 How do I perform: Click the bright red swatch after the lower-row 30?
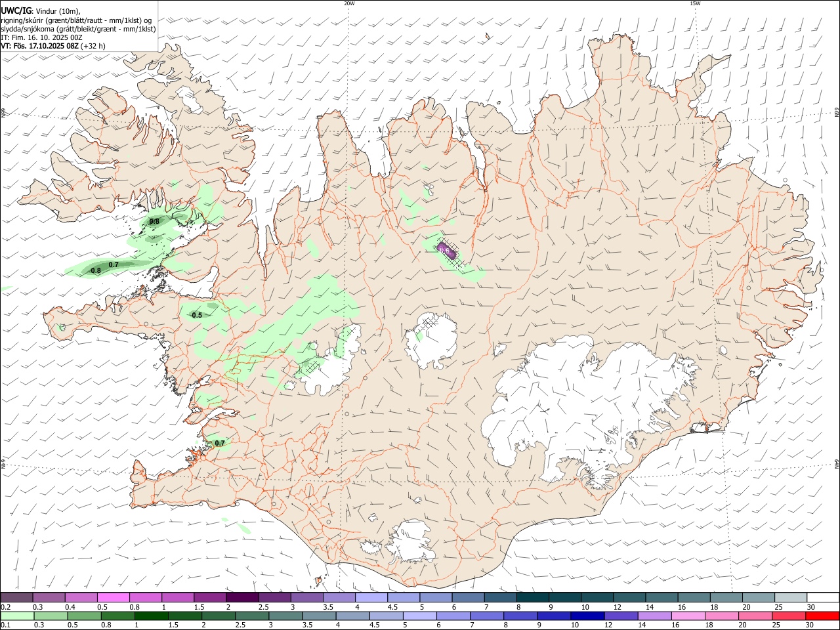(x=822, y=616)
